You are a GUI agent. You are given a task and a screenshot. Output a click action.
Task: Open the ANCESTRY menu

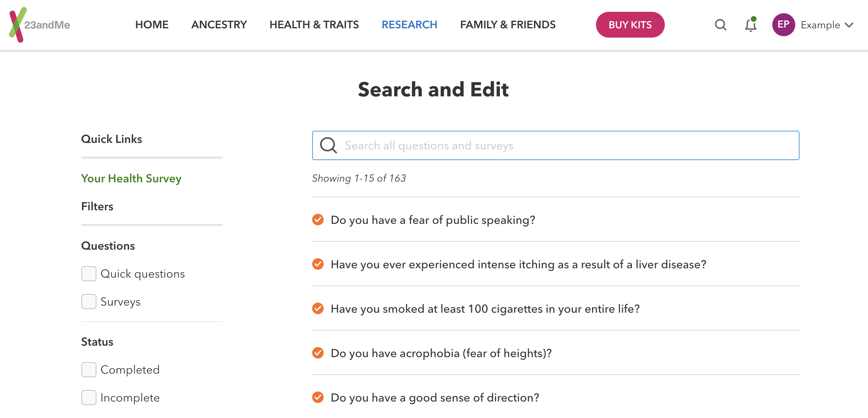click(x=219, y=25)
